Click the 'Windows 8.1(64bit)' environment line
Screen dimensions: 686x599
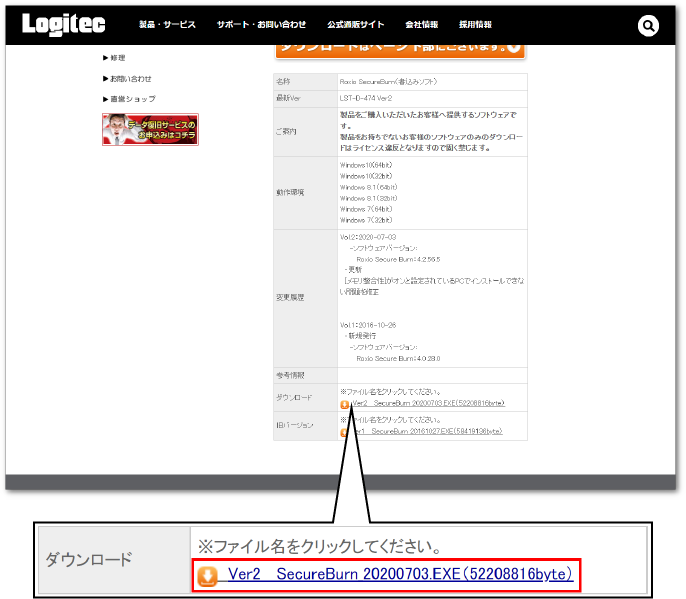tap(368, 187)
